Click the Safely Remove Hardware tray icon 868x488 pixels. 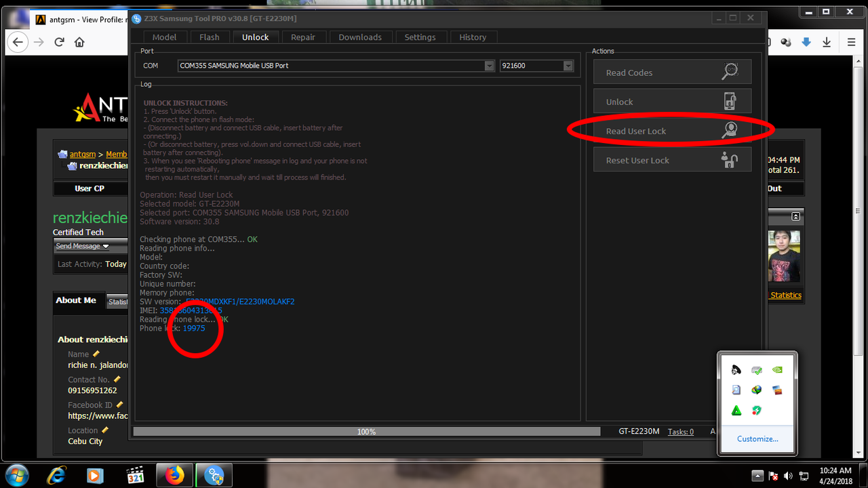point(757,370)
